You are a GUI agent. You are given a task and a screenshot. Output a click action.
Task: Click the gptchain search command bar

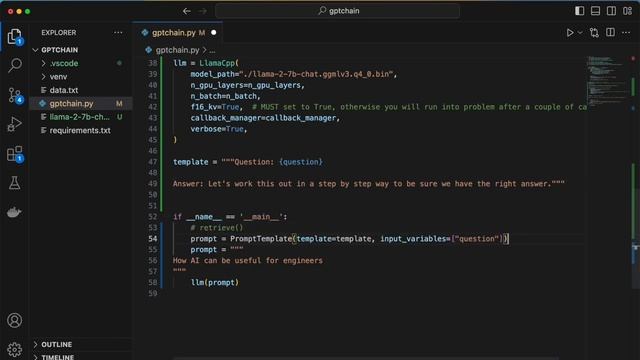coord(338,11)
